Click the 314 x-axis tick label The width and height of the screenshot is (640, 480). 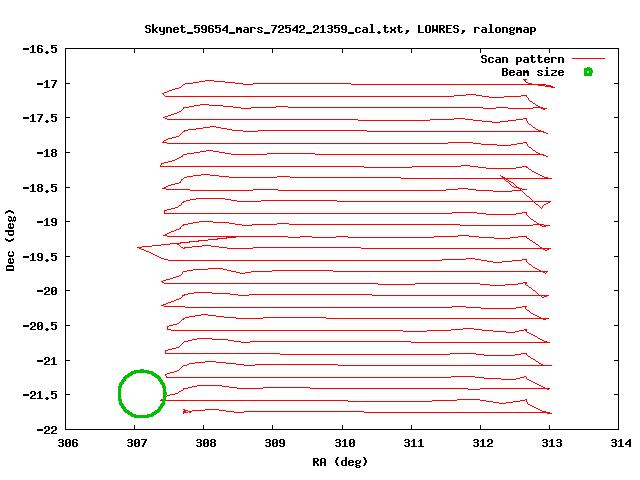click(621, 443)
